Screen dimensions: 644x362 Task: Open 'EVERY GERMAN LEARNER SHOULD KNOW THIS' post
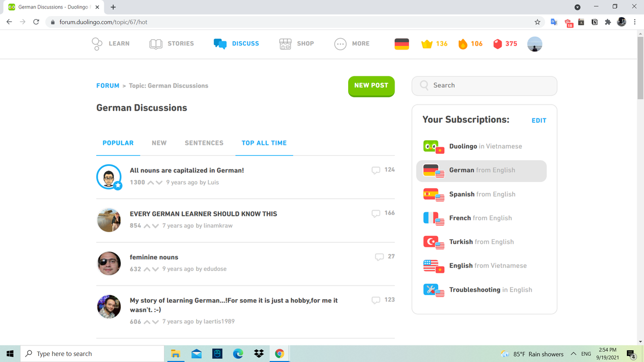[x=203, y=214]
